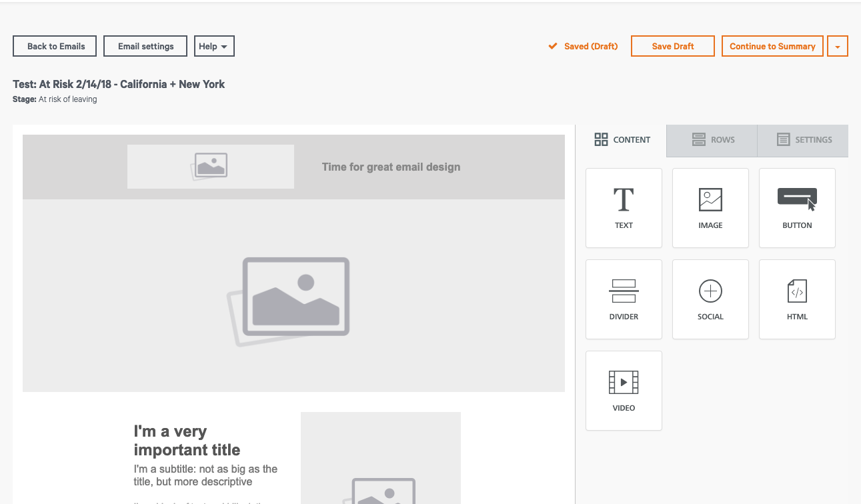Click 'Time for great email design' text
The height and width of the screenshot is (504, 861).
(391, 167)
